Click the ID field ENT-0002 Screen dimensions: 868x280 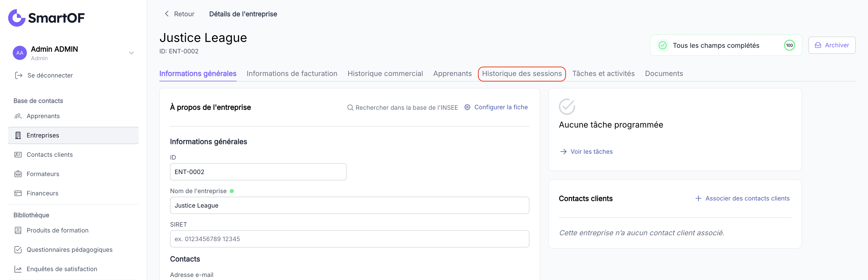pos(258,172)
